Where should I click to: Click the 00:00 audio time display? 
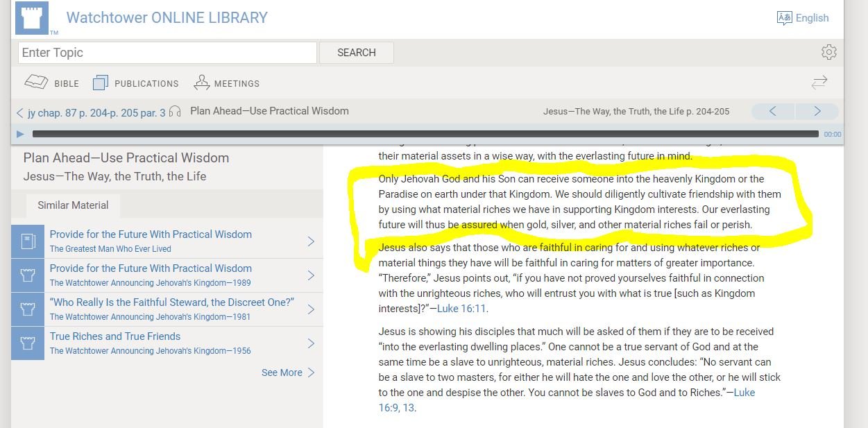pyautogui.click(x=832, y=135)
